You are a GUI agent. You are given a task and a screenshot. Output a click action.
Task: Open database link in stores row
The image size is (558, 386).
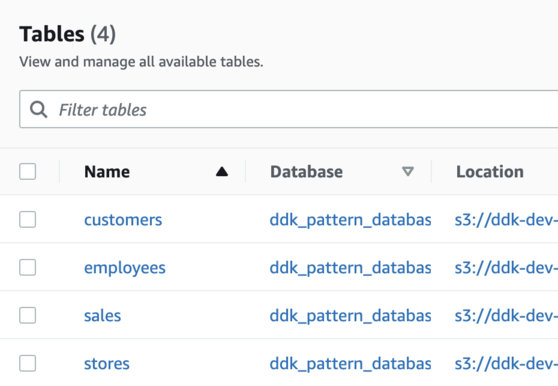351,364
